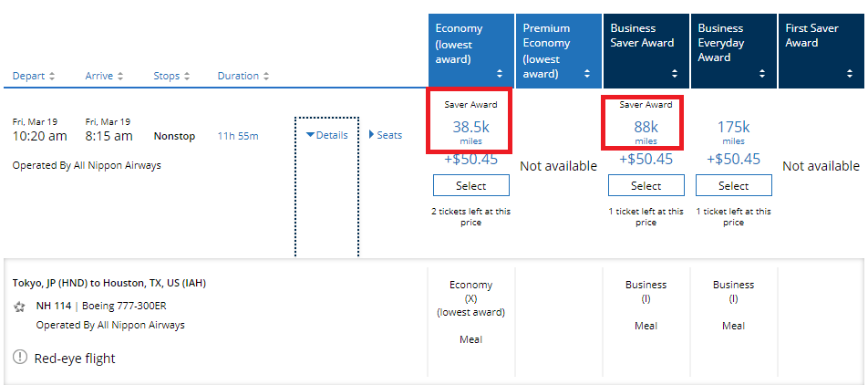Expand the Seats view
The width and height of the screenshot is (868, 385).
click(386, 135)
